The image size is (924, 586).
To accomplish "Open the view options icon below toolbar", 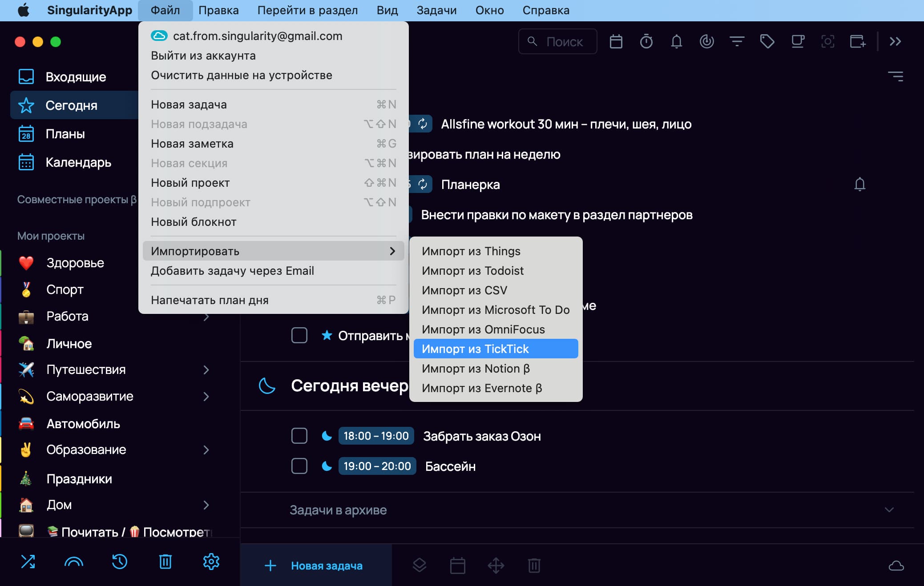I will 896,76.
